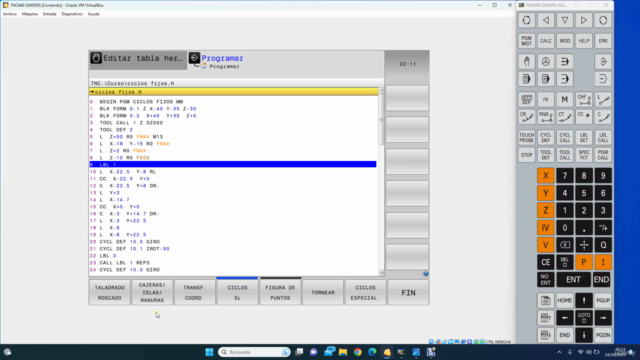This screenshot has height=360, width=640.
Task: Click the GOTO key on keypad
Action: pos(584,318)
